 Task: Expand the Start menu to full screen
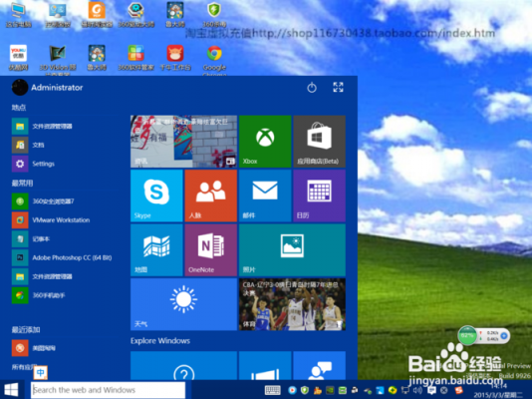click(x=338, y=87)
